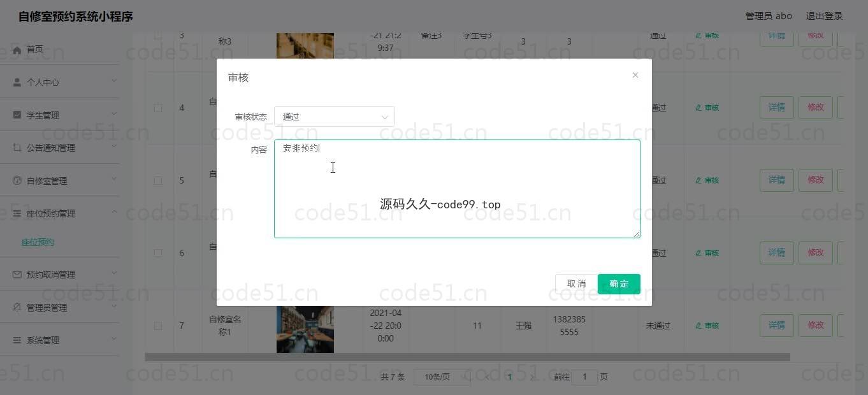Click the 修改 button in row 5
Viewport: 868px width, 395px height.
coord(816,180)
